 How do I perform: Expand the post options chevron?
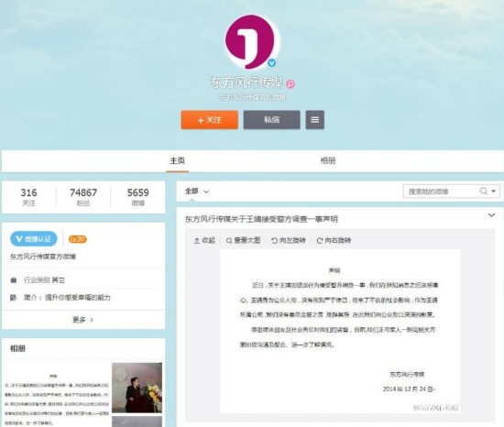click(x=491, y=215)
